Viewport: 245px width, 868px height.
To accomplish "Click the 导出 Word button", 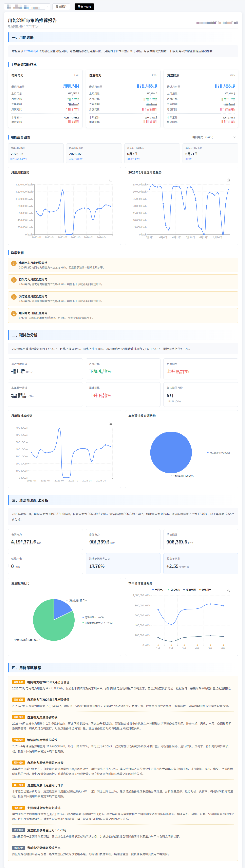I will point(84,7).
